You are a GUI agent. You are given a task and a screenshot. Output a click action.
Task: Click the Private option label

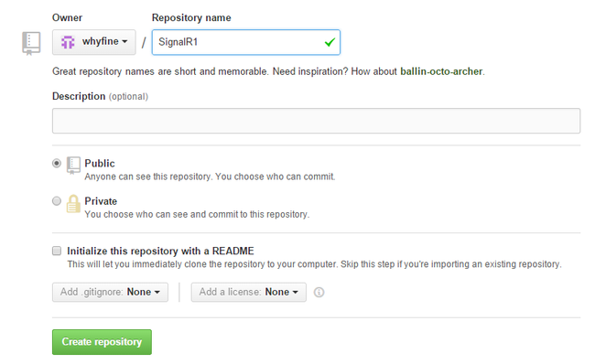(x=101, y=201)
